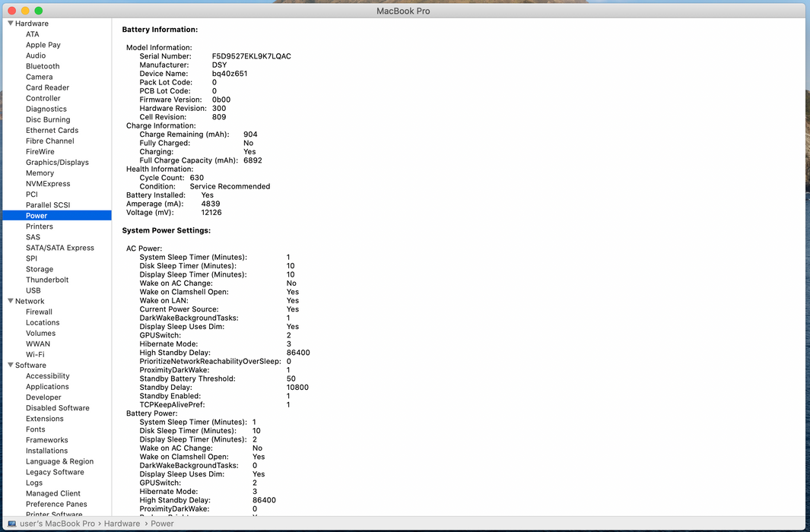Screen dimensions: 810x532
Task: Select PCI in the sidebar
Action: 32,194
